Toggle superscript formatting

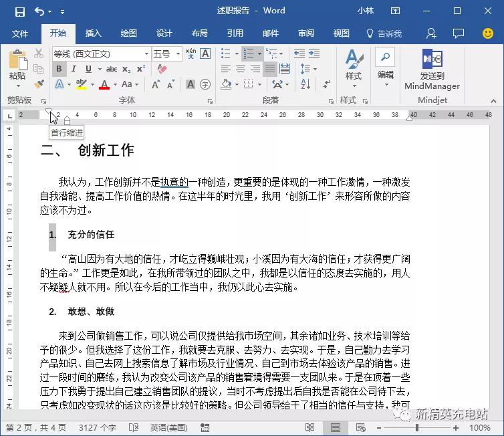(x=141, y=69)
